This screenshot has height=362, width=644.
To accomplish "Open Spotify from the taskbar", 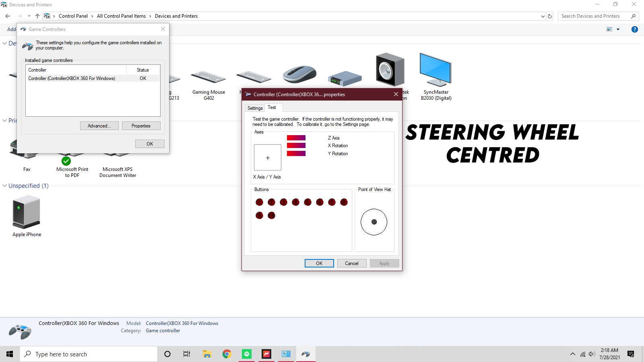I will point(247,354).
